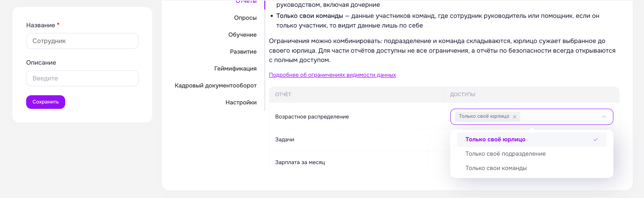Open 'Кадровый документооборот' section

click(216, 86)
